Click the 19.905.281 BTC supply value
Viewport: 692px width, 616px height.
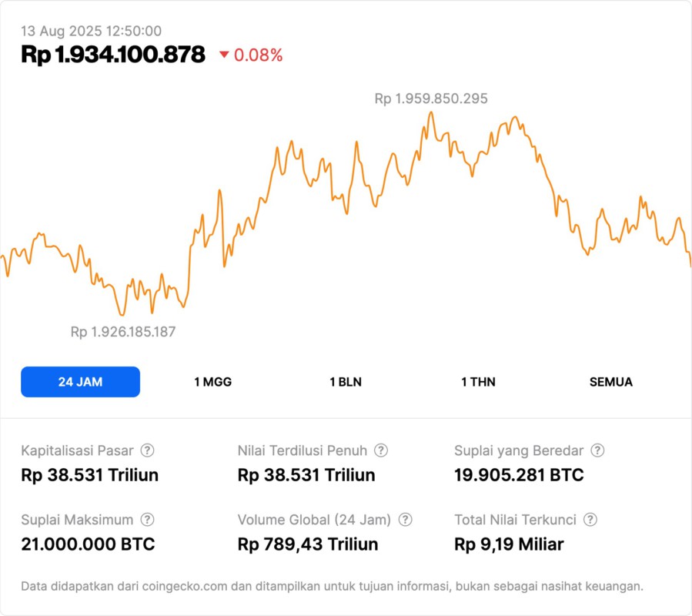(x=519, y=475)
